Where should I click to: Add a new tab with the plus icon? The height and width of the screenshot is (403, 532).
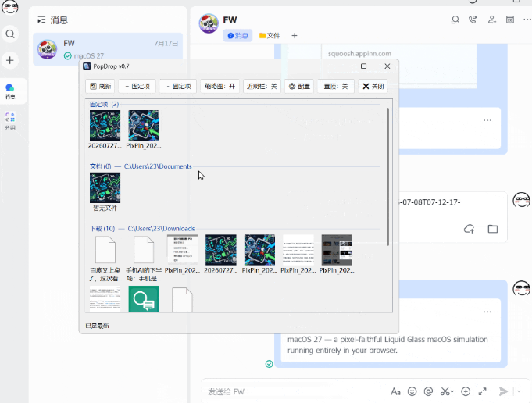[x=295, y=36]
